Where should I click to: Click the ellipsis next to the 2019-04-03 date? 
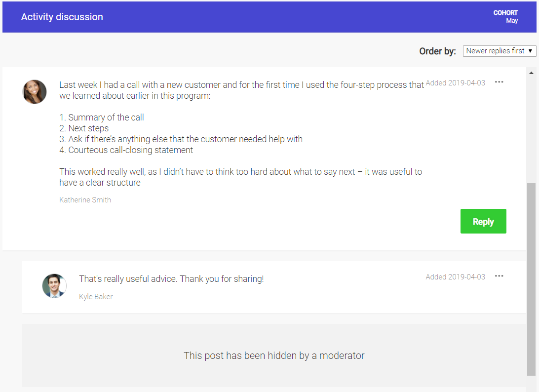(x=499, y=82)
